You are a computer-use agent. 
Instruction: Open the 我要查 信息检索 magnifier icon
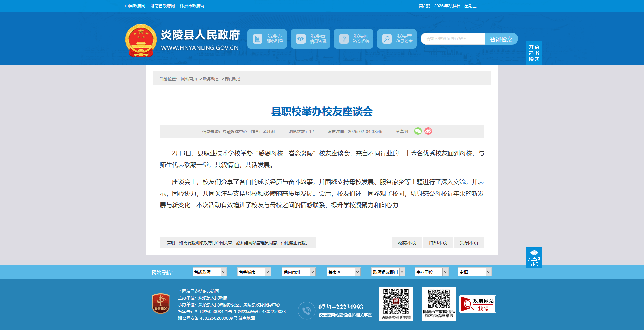(387, 39)
